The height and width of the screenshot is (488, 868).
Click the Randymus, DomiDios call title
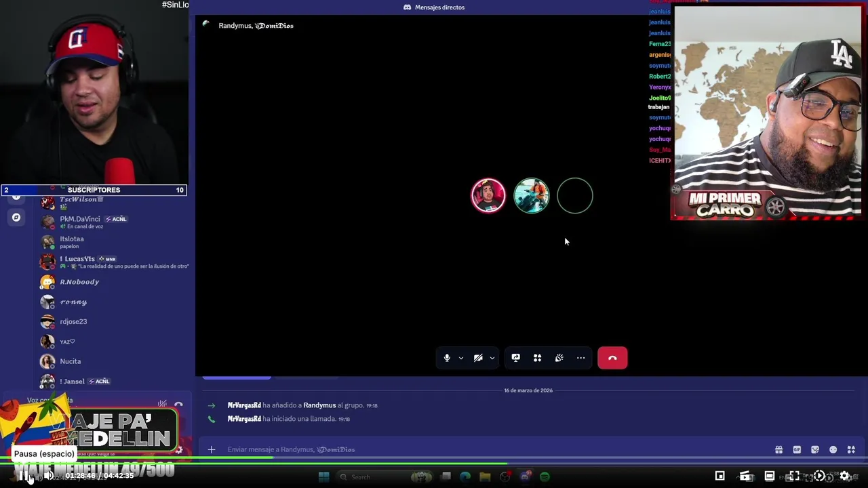[x=256, y=25]
